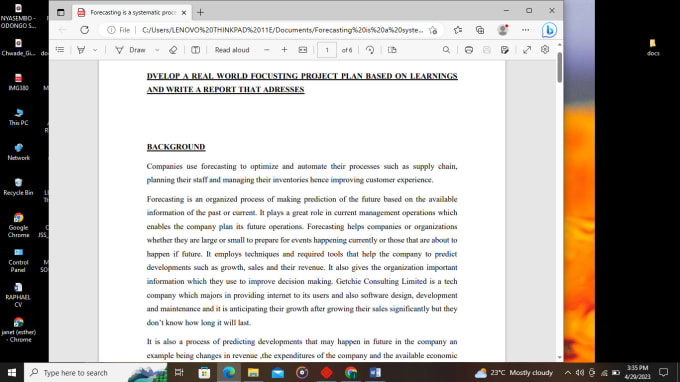Open the Page view icon

click(x=392, y=50)
